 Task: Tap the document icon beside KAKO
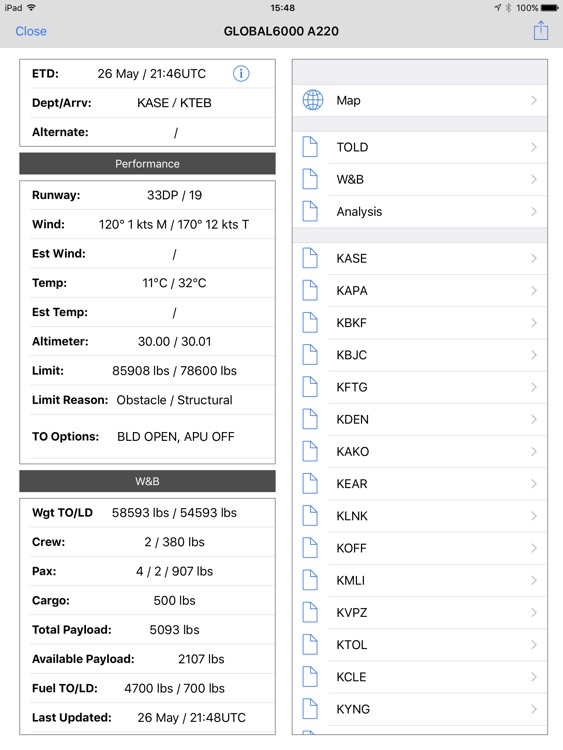coord(310,451)
